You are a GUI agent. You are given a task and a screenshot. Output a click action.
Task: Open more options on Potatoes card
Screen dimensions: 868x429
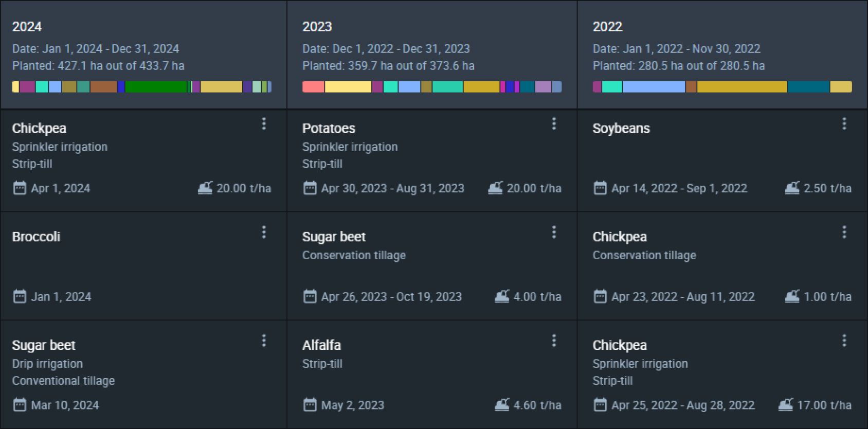point(554,123)
